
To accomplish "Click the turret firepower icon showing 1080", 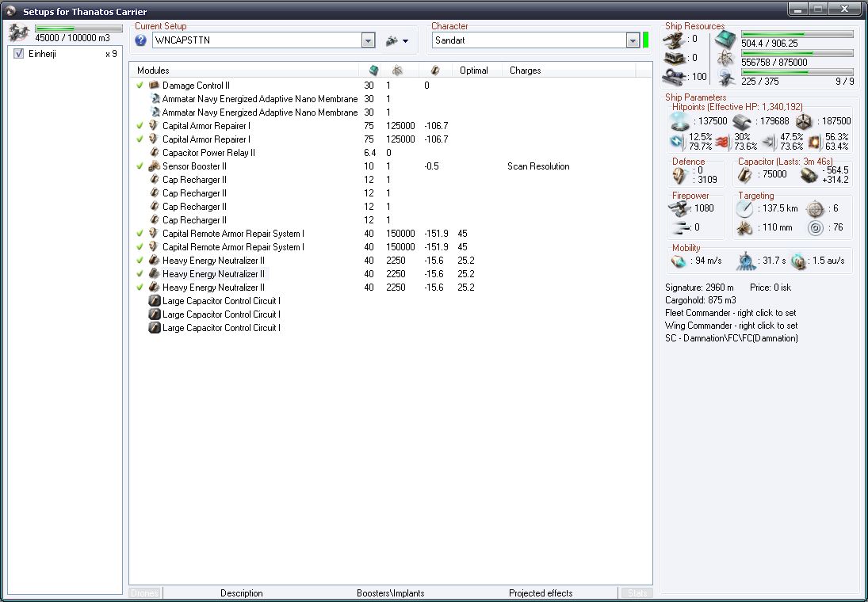I will pyautogui.click(x=679, y=208).
